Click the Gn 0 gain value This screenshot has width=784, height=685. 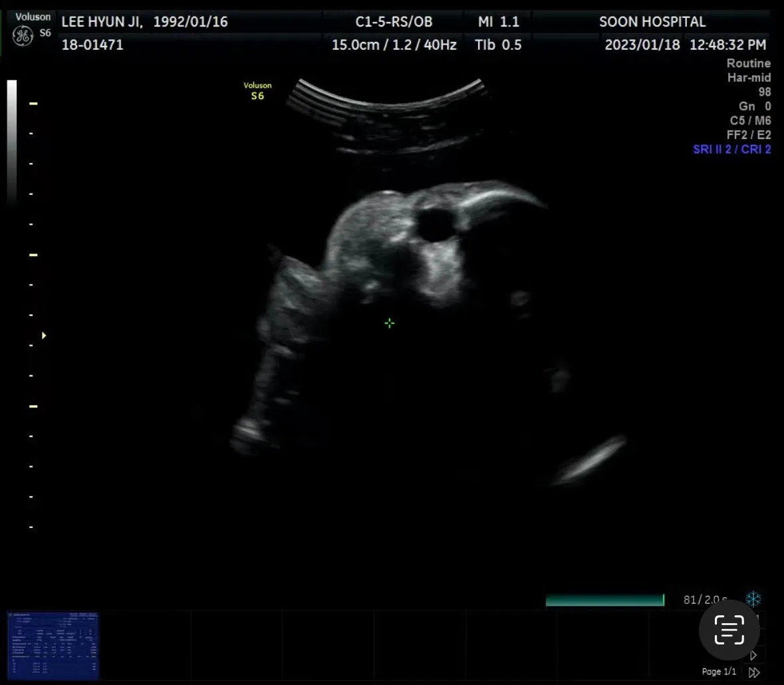(x=755, y=106)
